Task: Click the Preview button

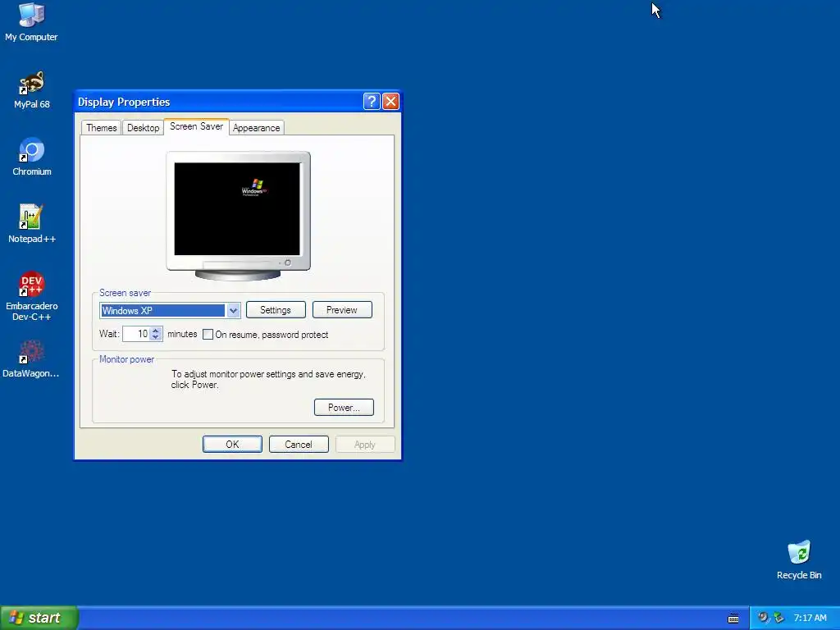Action: coord(342,309)
